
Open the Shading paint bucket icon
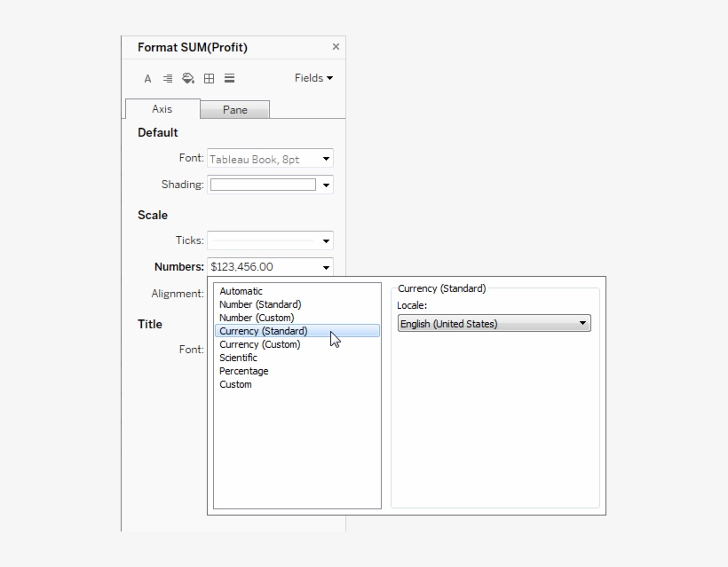click(188, 78)
